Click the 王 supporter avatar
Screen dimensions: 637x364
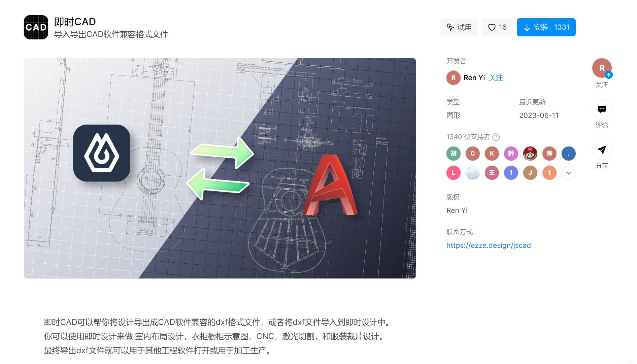click(x=492, y=173)
